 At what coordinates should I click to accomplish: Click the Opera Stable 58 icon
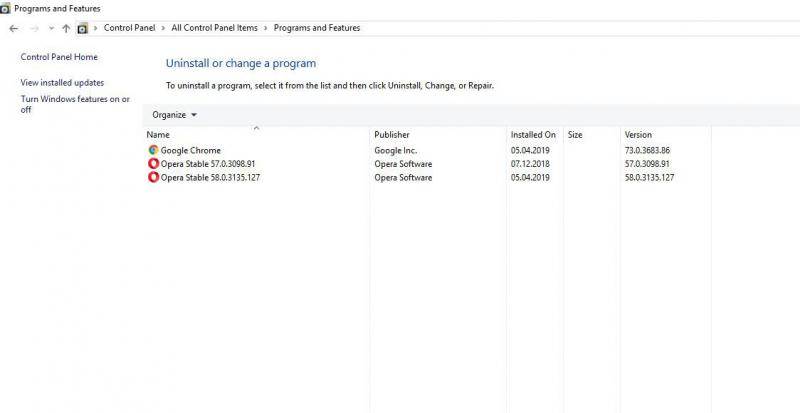click(x=153, y=178)
